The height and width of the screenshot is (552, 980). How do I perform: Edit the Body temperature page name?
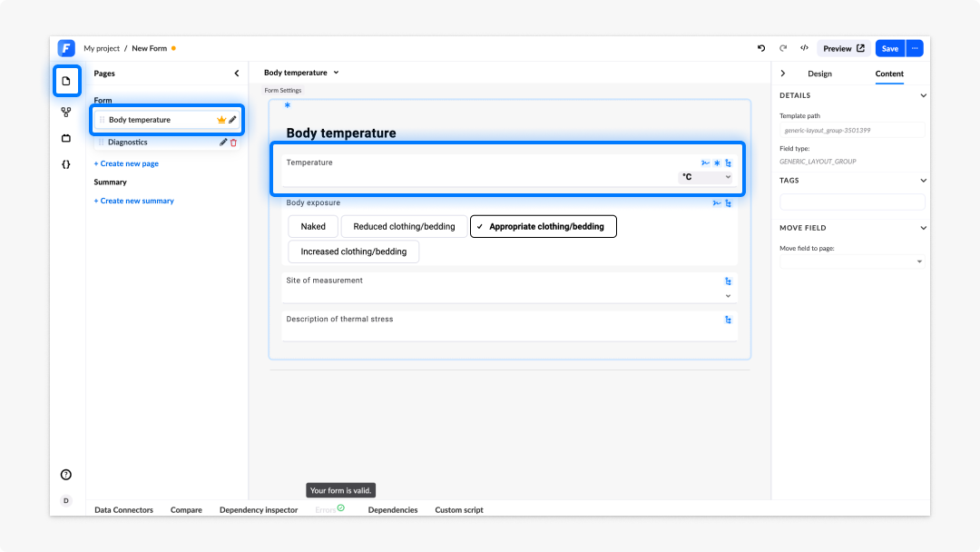click(x=232, y=120)
